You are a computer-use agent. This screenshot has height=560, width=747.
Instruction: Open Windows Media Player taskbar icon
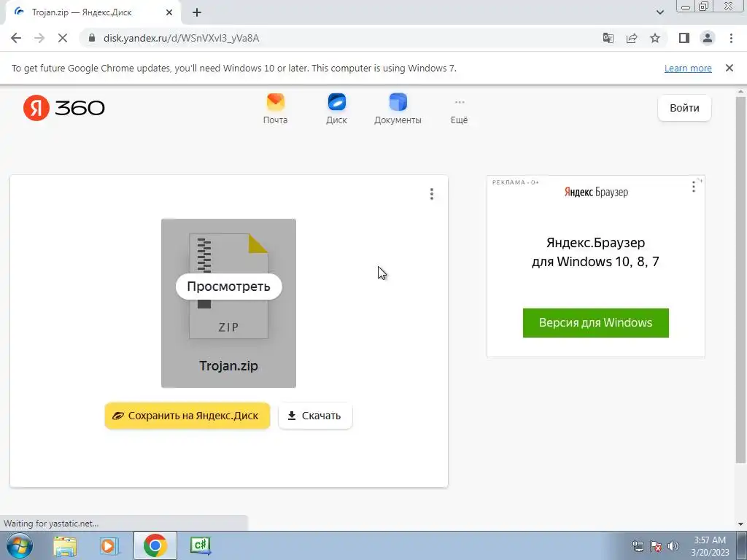(x=109, y=545)
